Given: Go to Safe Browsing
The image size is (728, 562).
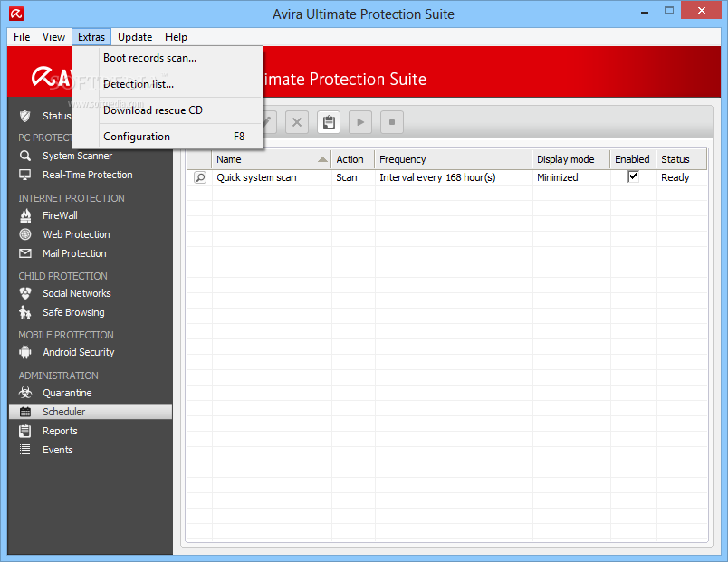Looking at the screenshot, I should [74, 312].
